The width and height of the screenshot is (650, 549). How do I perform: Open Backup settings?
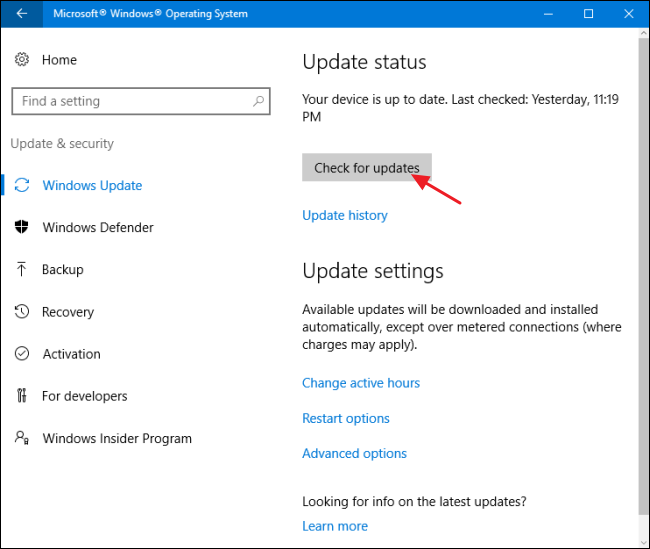pyautogui.click(x=63, y=270)
